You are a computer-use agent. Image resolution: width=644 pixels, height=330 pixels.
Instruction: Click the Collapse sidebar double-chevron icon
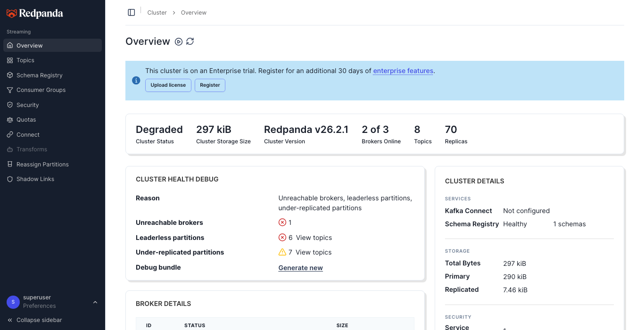click(10, 320)
